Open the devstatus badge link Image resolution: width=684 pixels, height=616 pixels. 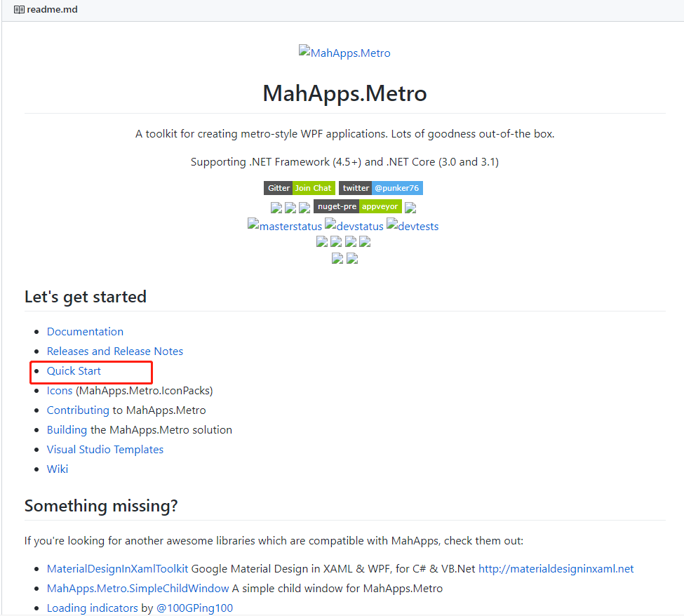tap(354, 225)
